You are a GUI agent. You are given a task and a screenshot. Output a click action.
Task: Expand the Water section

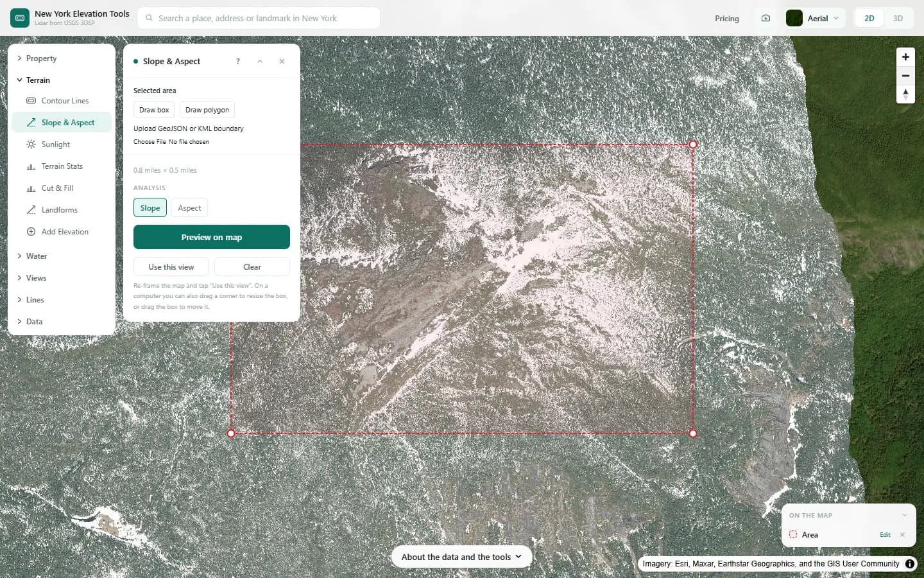(62, 256)
